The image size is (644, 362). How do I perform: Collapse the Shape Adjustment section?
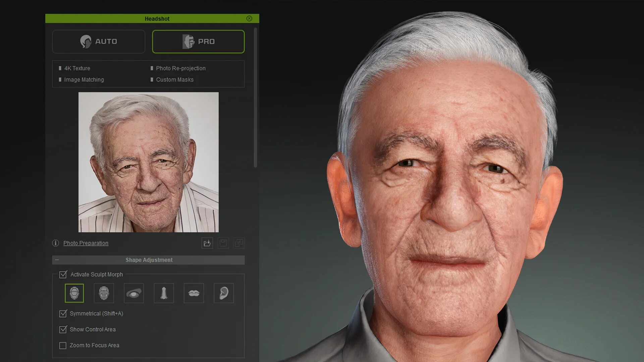[x=57, y=260]
